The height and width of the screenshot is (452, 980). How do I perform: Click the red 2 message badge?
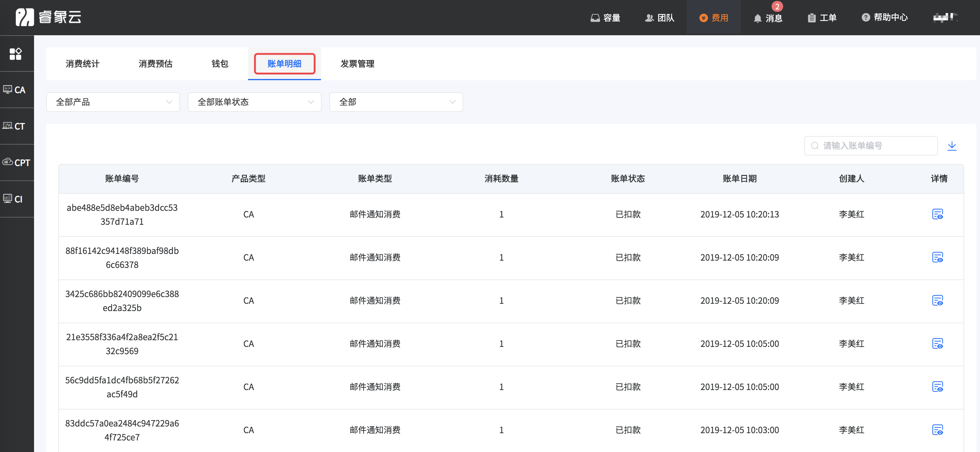[x=777, y=6]
